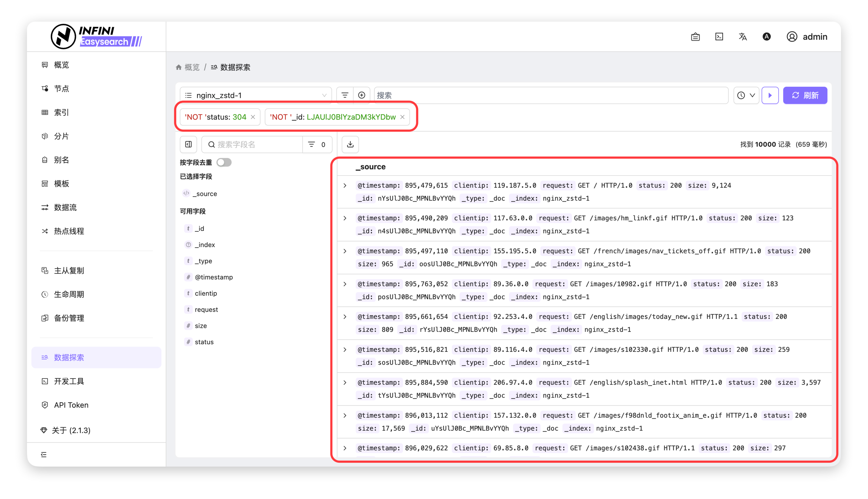
Task: Expand the first record with clientip 119.187.5.0
Action: click(345, 186)
